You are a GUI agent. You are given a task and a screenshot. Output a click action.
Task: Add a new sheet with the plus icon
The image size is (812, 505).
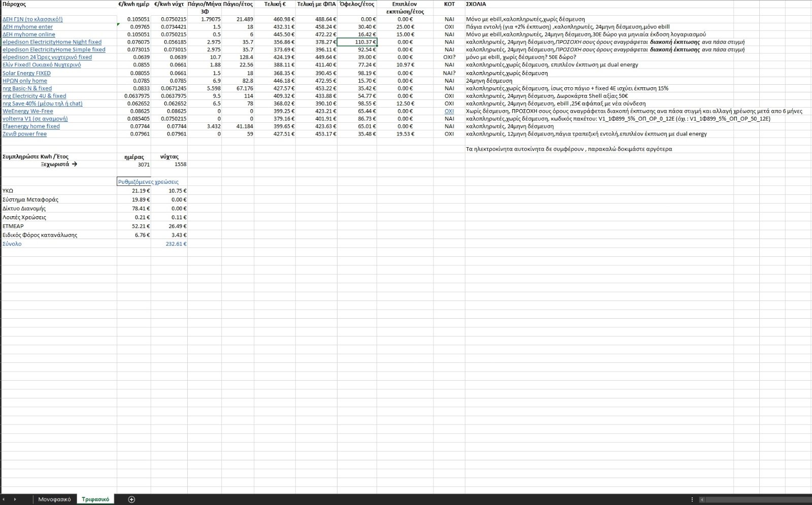click(x=131, y=499)
